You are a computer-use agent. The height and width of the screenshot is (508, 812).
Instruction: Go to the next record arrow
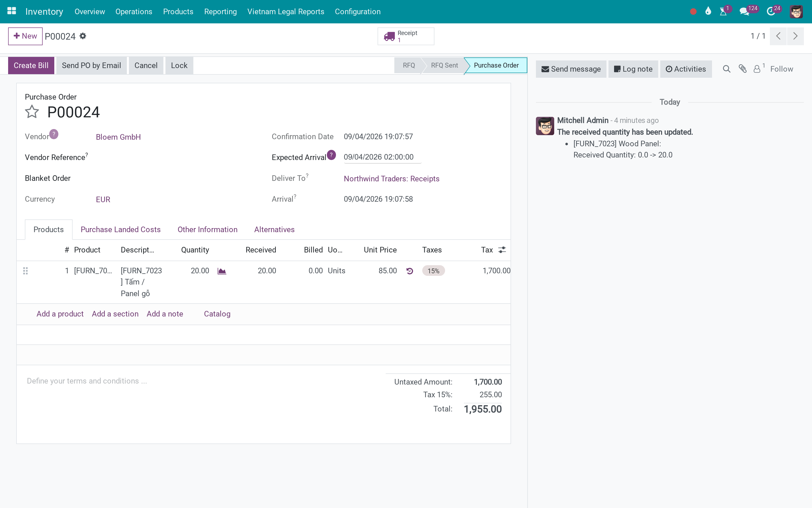pos(795,36)
